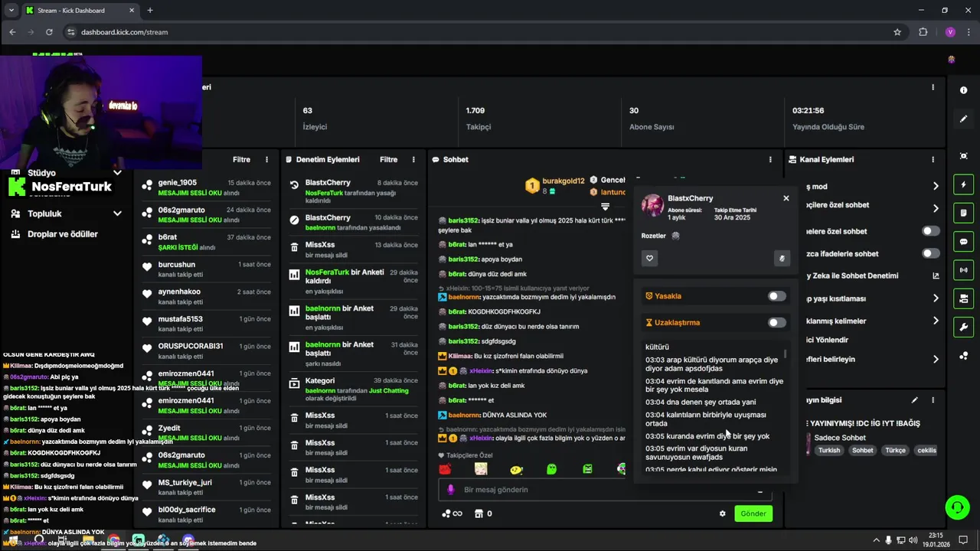This screenshot has width=980, height=551.
Task: Click the broadcast signal icon in sidebar
Action: coord(963,269)
